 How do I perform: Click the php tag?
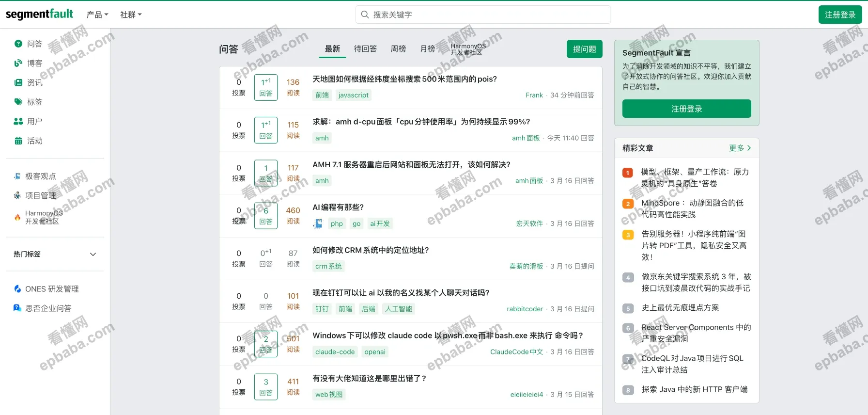337,223
